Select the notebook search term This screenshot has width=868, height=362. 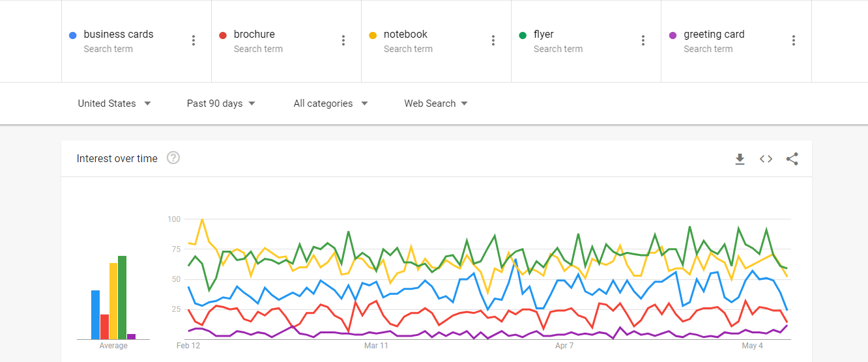click(x=405, y=35)
